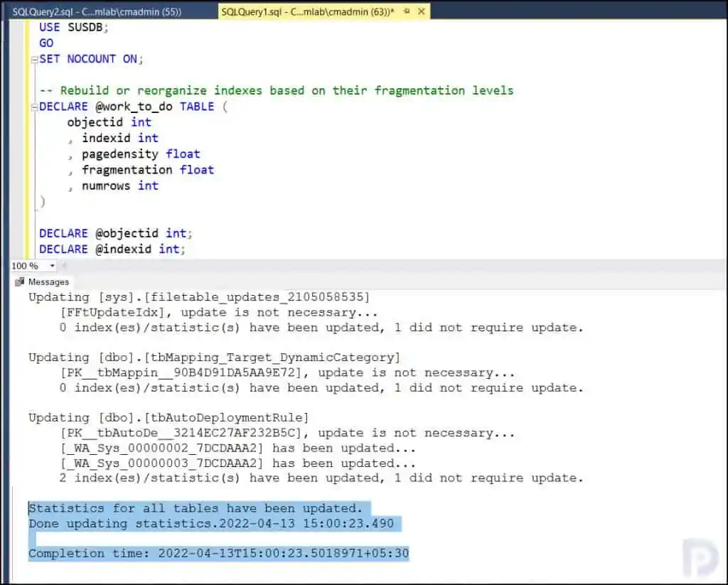Click the objectid int column line

click(x=109, y=122)
